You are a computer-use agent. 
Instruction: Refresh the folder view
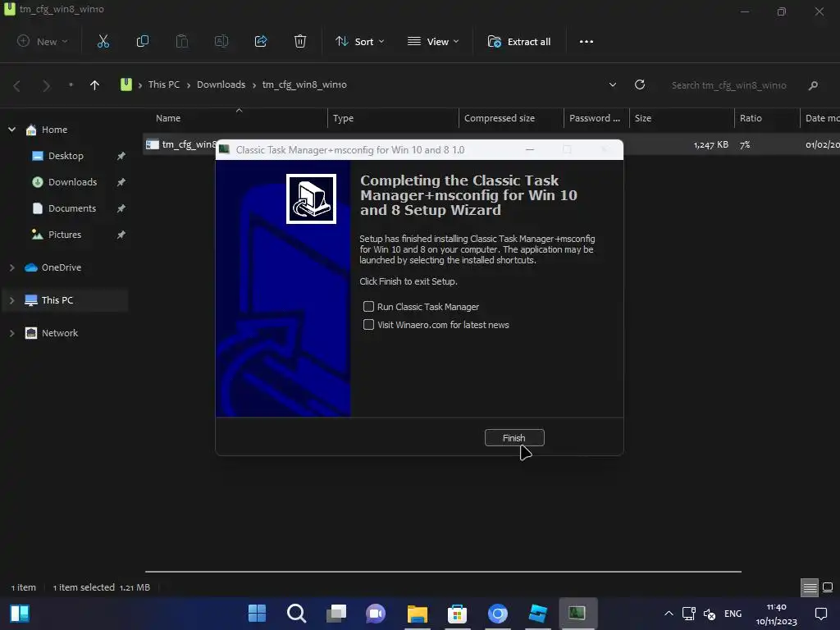640,84
